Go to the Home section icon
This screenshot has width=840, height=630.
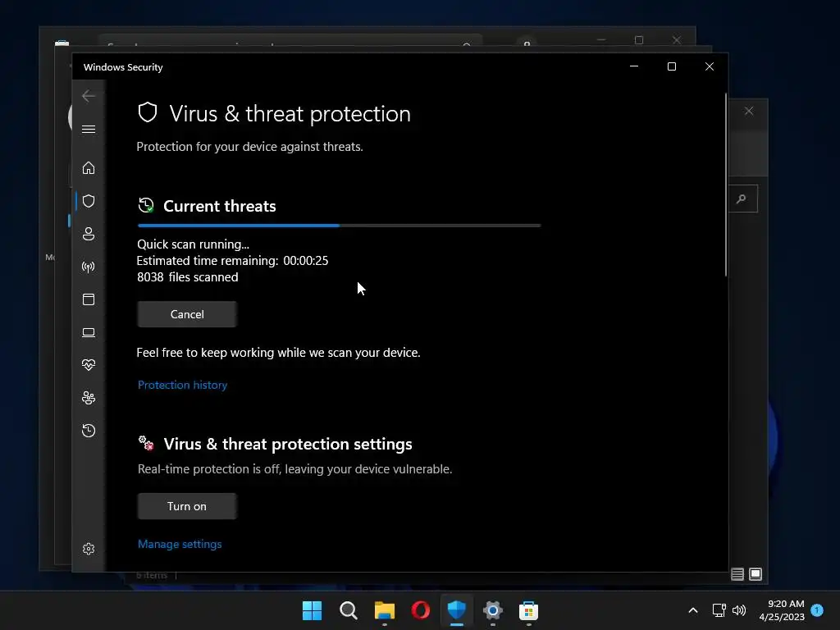click(x=89, y=167)
